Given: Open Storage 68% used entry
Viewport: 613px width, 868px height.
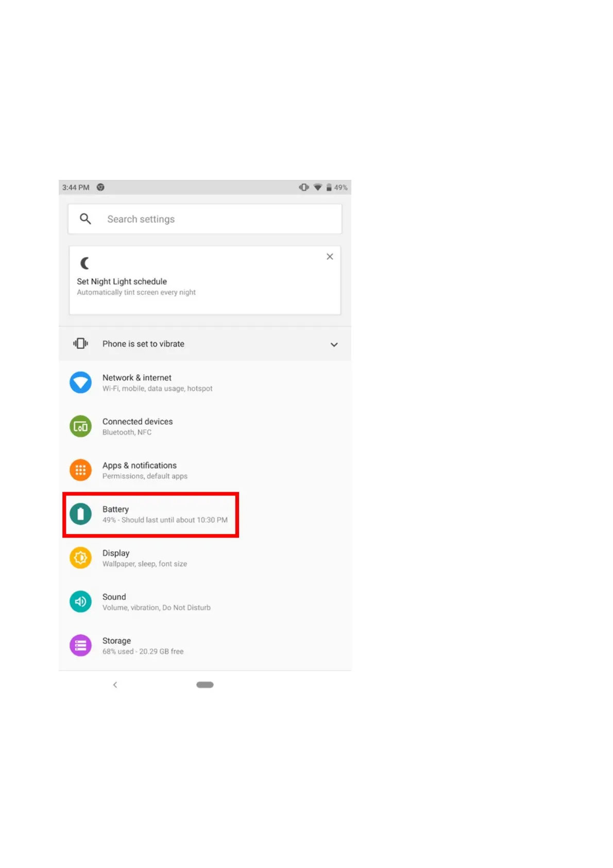Looking at the screenshot, I should coord(205,645).
